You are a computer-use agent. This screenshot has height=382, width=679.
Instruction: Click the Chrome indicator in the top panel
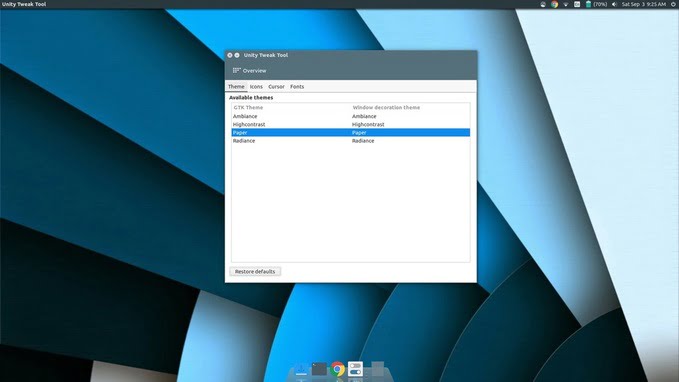tap(554, 4)
